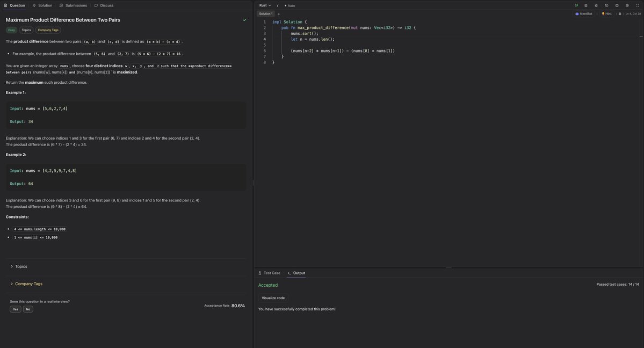Switch to the Test Case tab
Screen dimensions: 644x348
270,273
